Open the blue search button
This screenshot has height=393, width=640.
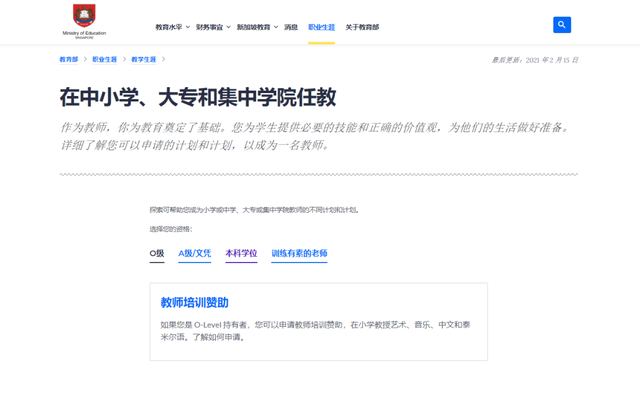(562, 25)
